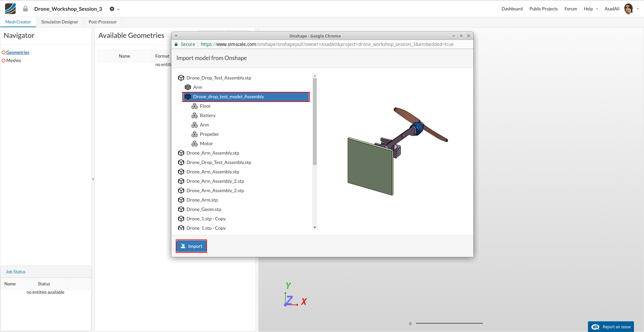Click the project title Drone_Workshop_Session_3
Viewport: 644px width, 332px height.
coord(68,9)
